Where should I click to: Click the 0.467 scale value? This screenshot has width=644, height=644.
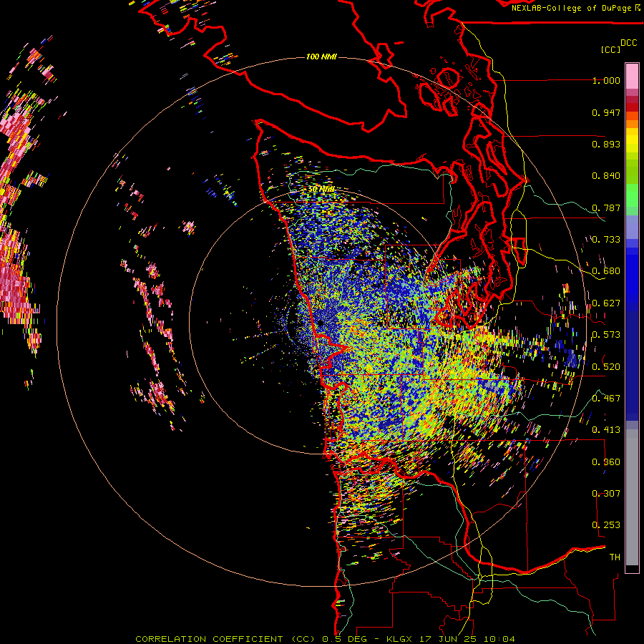point(606,399)
